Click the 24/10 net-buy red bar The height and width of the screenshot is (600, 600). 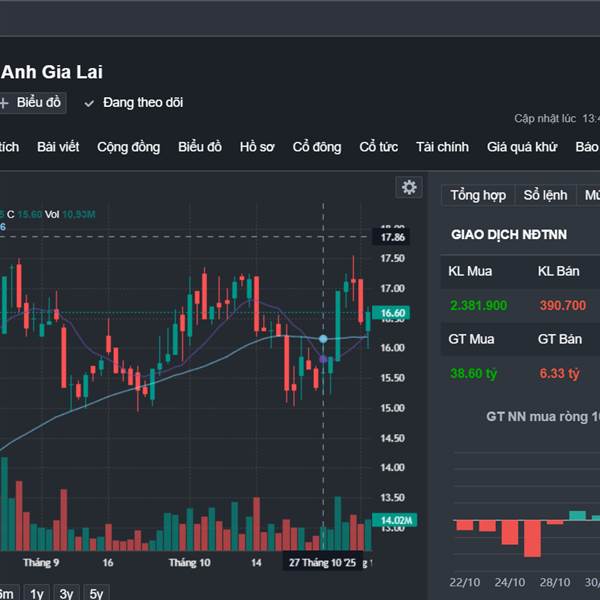510,532
